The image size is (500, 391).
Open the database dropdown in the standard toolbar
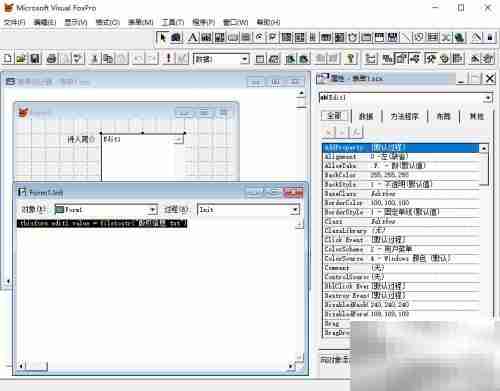pos(245,59)
